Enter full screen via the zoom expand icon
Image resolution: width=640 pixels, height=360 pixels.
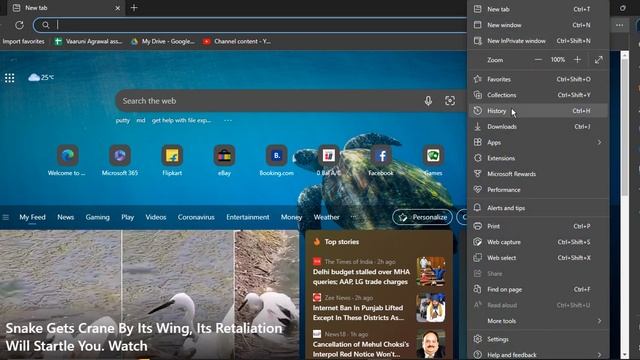click(598, 60)
